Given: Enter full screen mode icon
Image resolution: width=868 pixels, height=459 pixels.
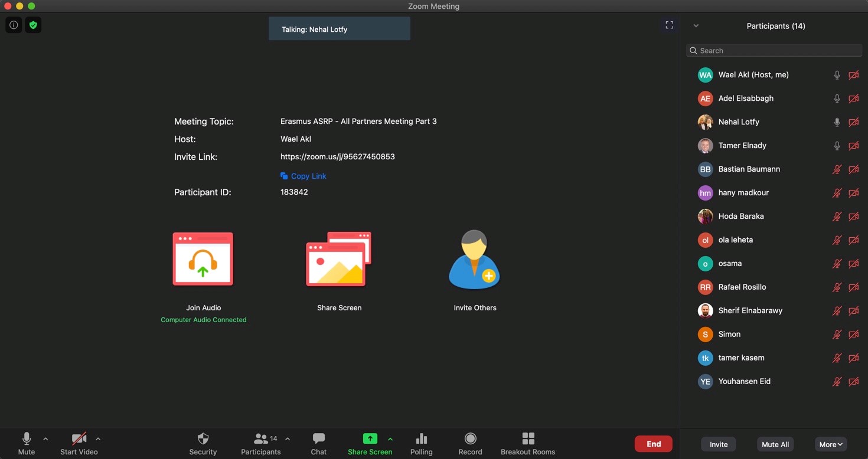Looking at the screenshot, I should [x=669, y=25].
